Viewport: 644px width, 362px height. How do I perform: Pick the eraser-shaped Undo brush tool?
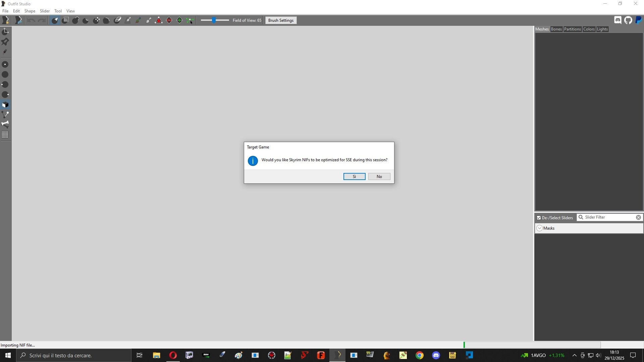click(x=117, y=20)
